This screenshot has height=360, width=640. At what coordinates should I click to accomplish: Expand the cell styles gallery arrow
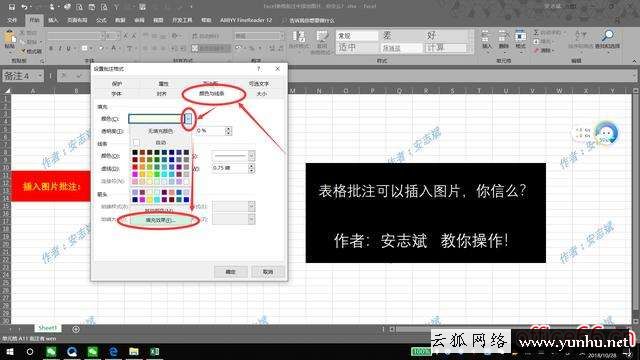[470, 51]
